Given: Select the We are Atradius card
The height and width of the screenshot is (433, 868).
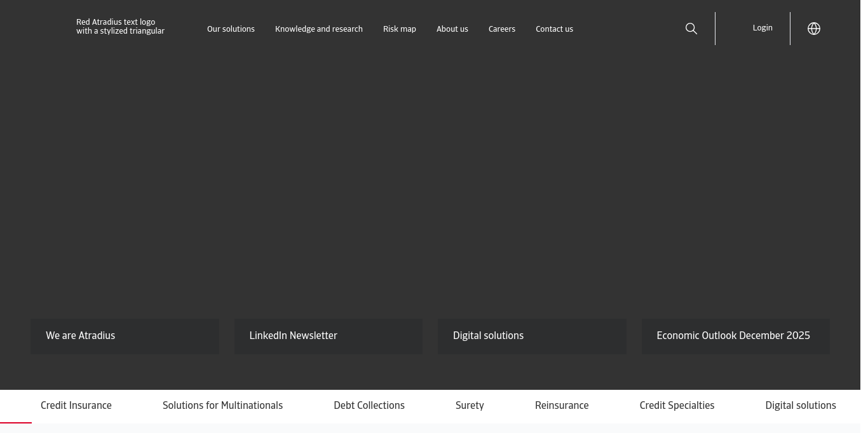Looking at the screenshot, I should pos(125,336).
